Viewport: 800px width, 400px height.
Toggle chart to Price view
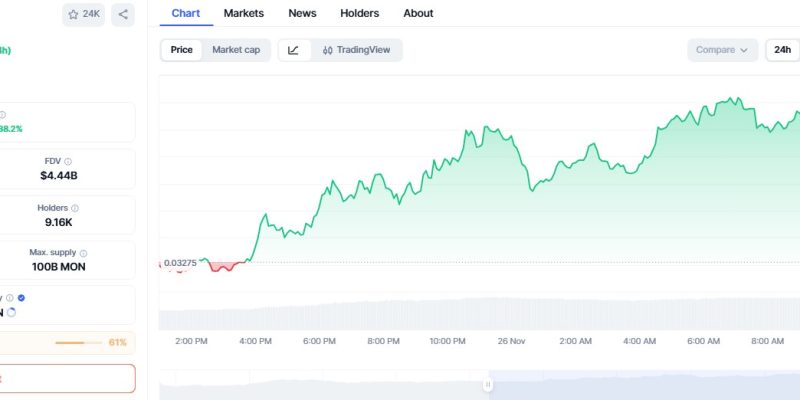[x=182, y=50]
